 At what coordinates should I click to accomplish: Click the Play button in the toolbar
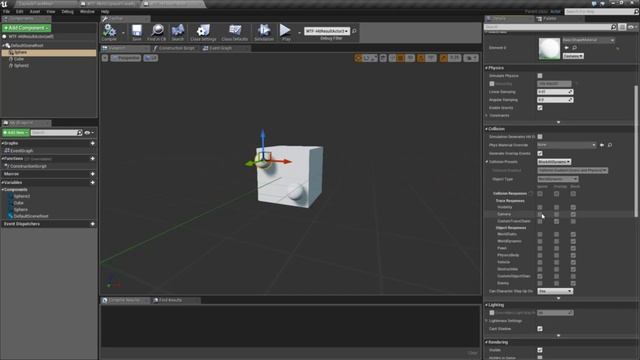[285, 32]
